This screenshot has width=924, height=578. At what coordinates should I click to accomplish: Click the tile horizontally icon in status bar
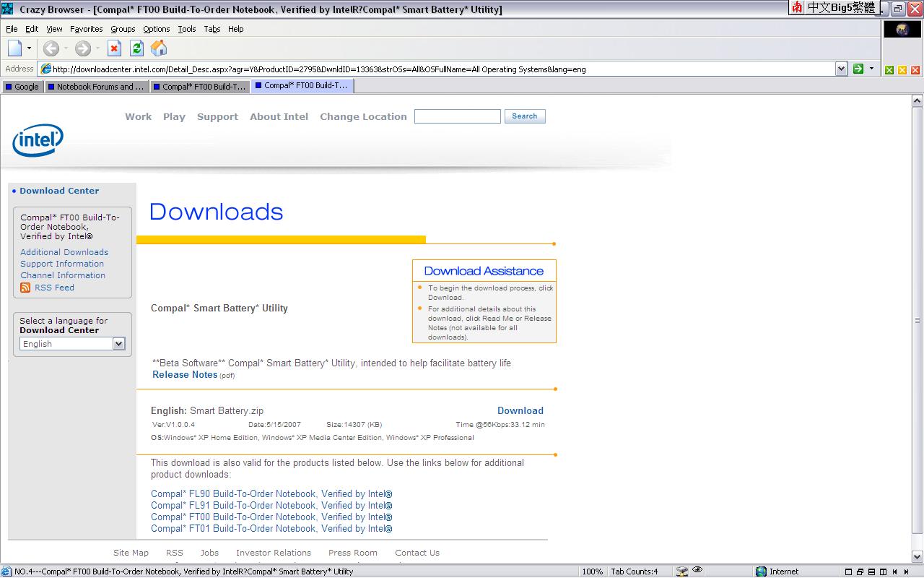[x=872, y=572]
